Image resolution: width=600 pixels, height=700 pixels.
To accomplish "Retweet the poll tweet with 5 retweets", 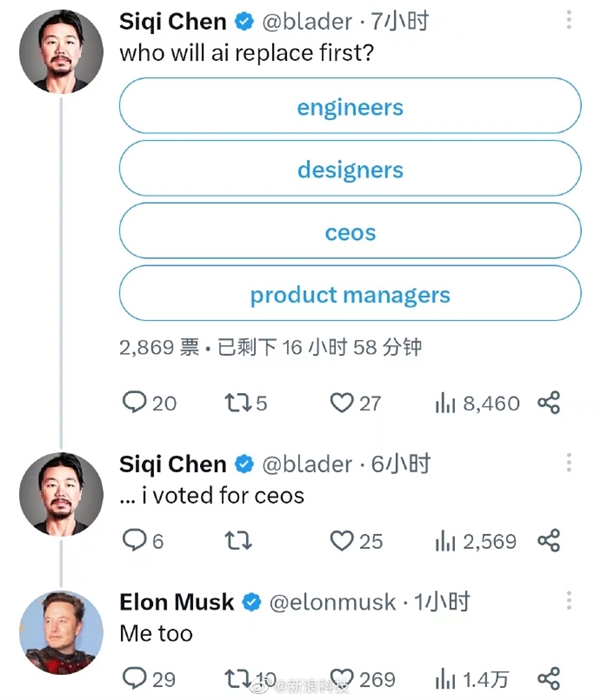I will point(238,402).
